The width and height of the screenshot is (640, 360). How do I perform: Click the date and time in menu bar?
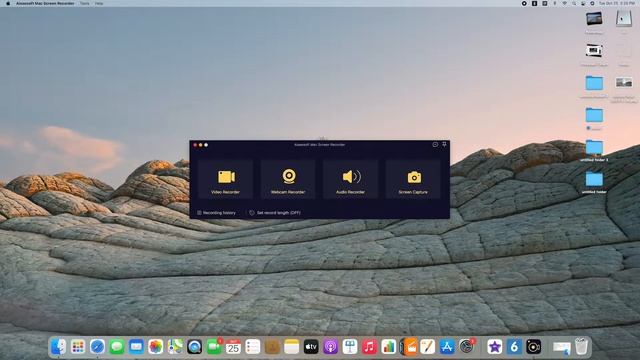click(x=616, y=3)
